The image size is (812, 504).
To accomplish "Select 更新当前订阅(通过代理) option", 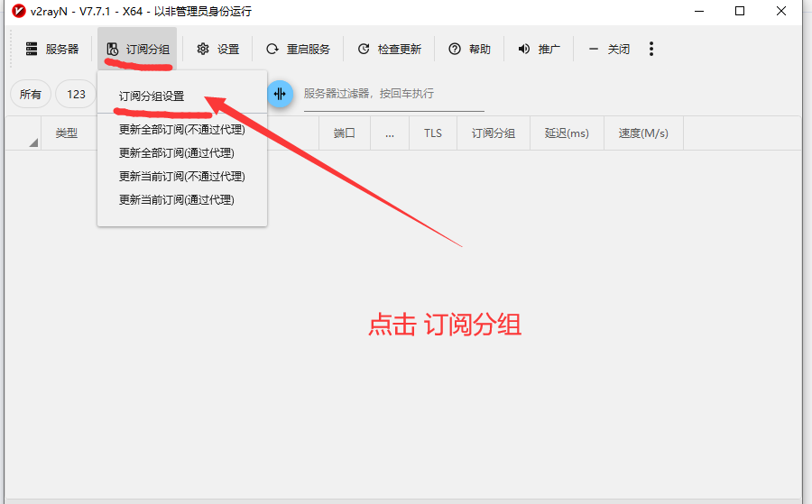I will coord(176,200).
